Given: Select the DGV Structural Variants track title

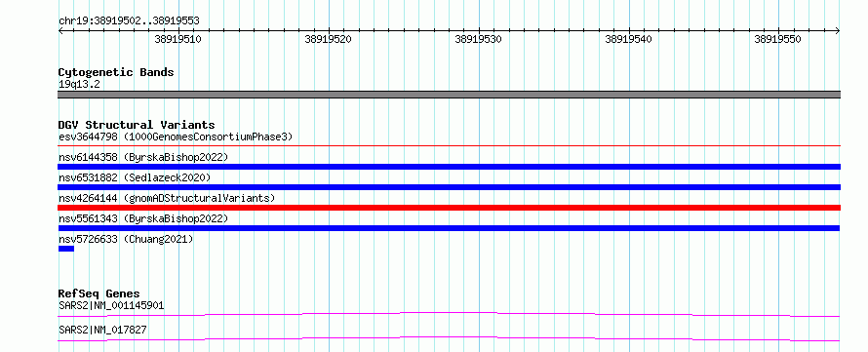Looking at the screenshot, I should point(137,125).
